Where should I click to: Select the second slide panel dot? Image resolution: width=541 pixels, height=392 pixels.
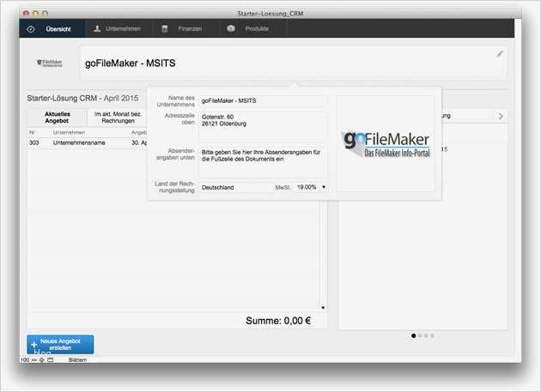(420, 335)
